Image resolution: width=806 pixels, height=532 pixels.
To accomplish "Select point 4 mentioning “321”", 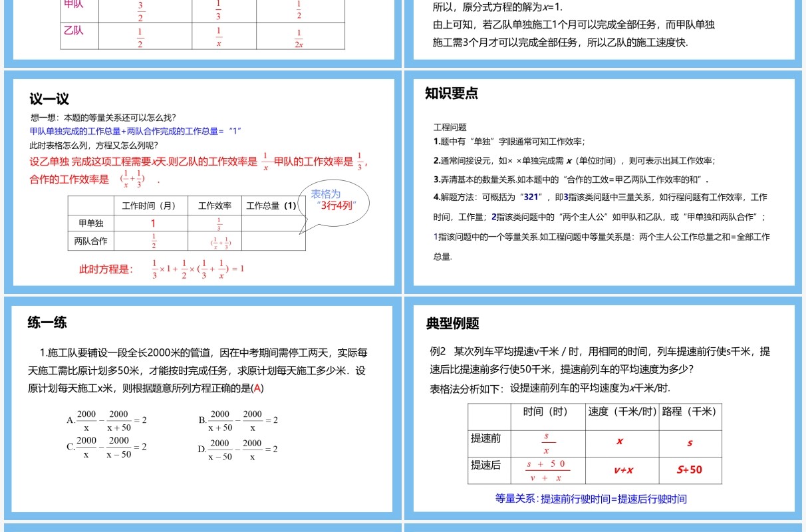I will click(601, 227).
